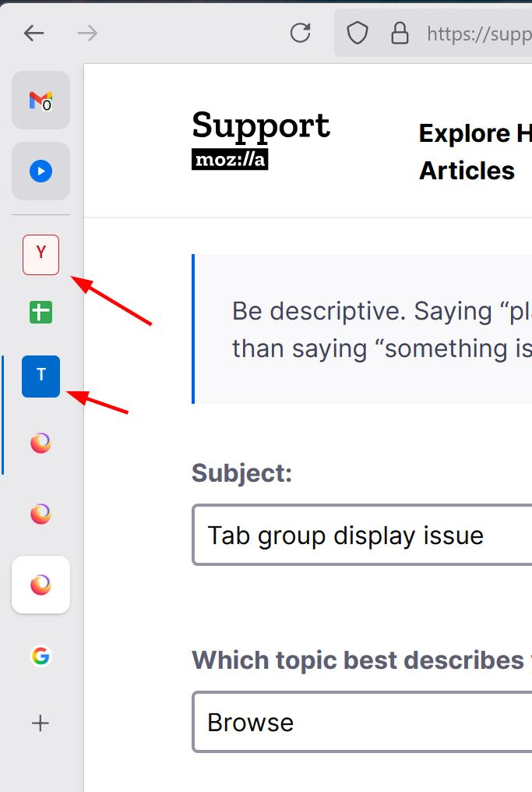Click the forward navigation arrow
This screenshot has width=532, height=792.
click(x=87, y=34)
